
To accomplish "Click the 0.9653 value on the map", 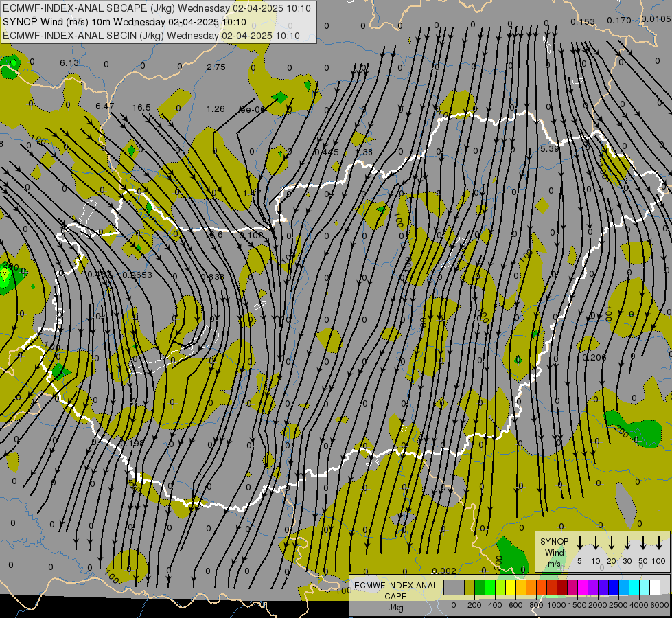I will click(x=137, y=275).
